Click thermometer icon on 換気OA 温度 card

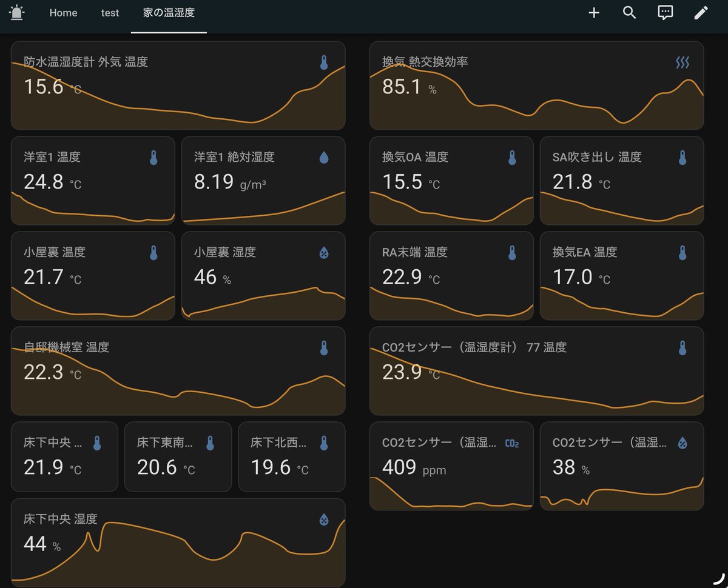point(512,158)
